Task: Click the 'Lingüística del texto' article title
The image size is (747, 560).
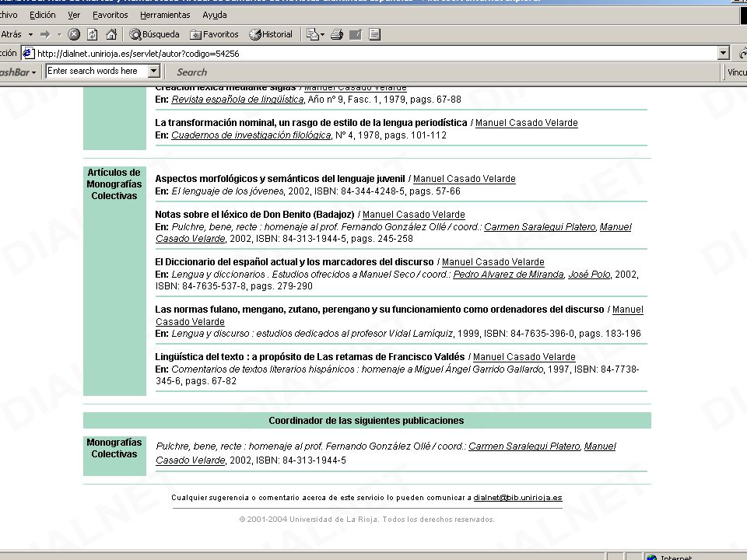Action: click(x=310, y=357)
